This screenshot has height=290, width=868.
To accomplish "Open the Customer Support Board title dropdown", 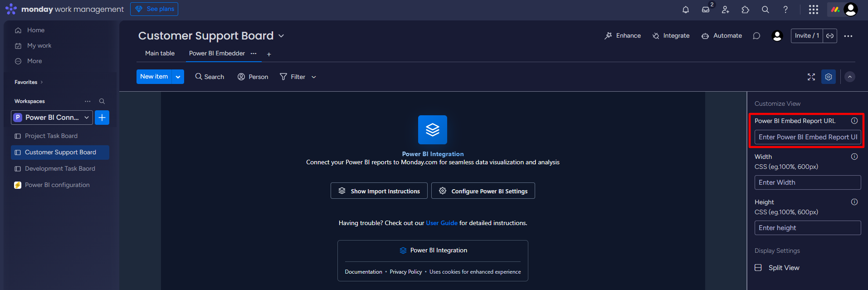I will click(281, 36).
